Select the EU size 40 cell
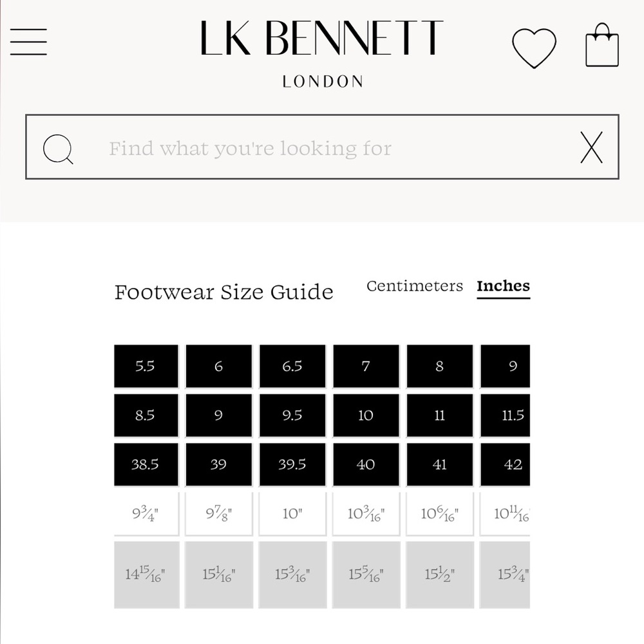This screenshot has width=644, height=644. click(x=366, y=464)
